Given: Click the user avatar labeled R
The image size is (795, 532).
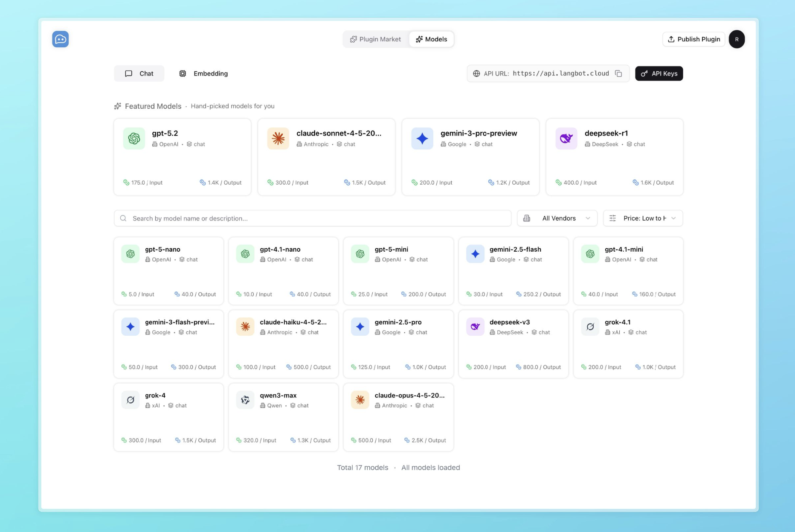Looking at the screenshot, I should coord(737,39).
